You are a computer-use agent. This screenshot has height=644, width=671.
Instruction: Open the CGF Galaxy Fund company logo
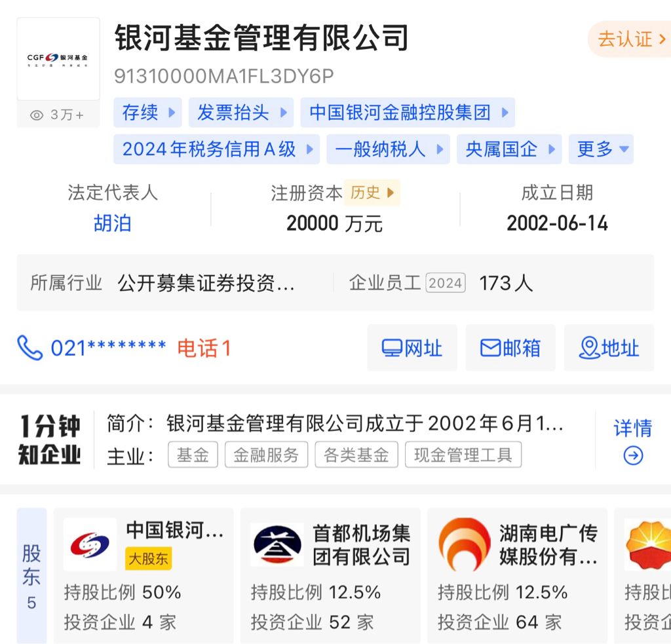pos(58,59)
